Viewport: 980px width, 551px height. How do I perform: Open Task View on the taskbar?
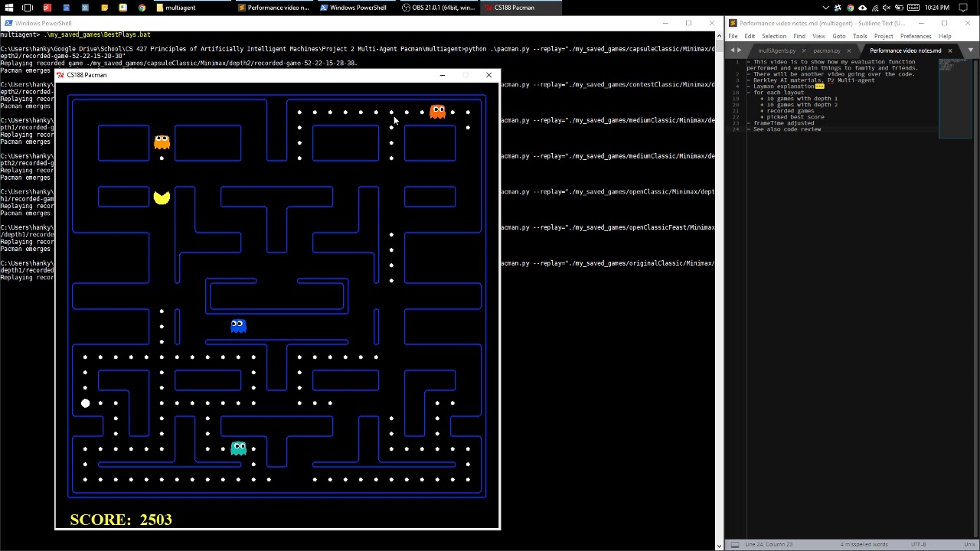pyautogui.click(x=28, y=8)
